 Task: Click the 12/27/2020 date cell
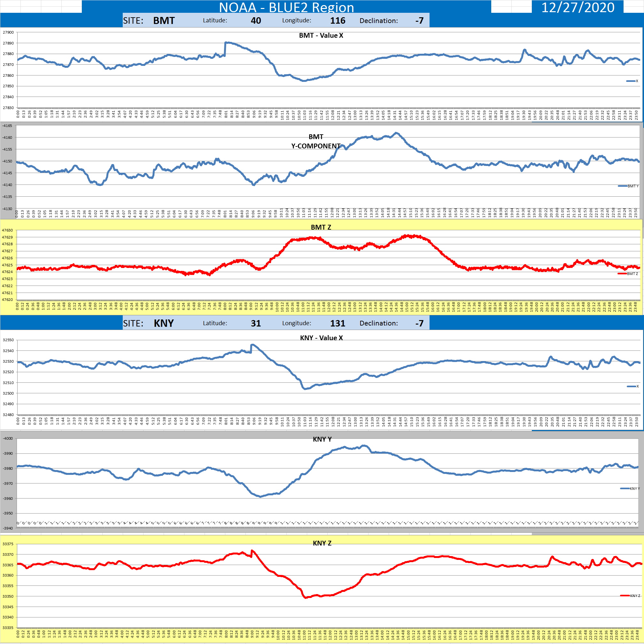point(577,7)
